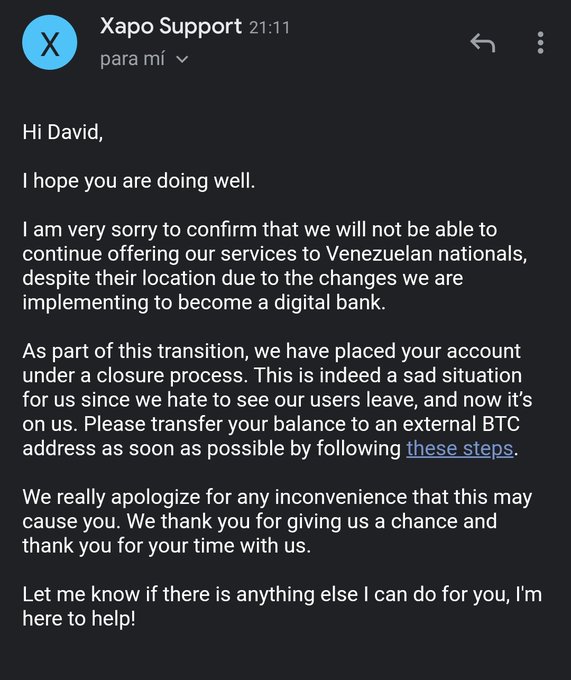Viewport: 571px width, 680px height.
Task: Expand recipient details chevron beside para mí
Action: pos(183,59)
